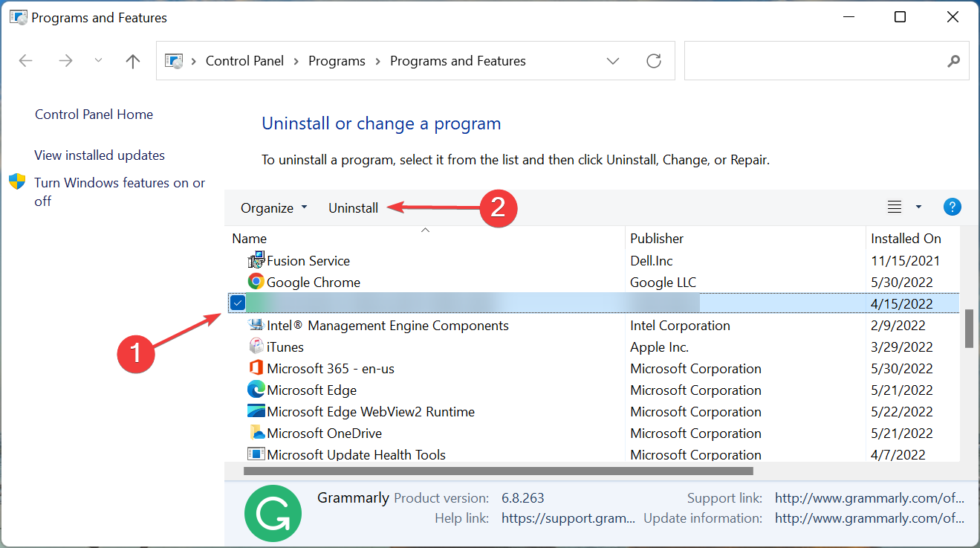Sort list by Name column header
The height and width of the screenshot is (548, 980).
point(250,239)
